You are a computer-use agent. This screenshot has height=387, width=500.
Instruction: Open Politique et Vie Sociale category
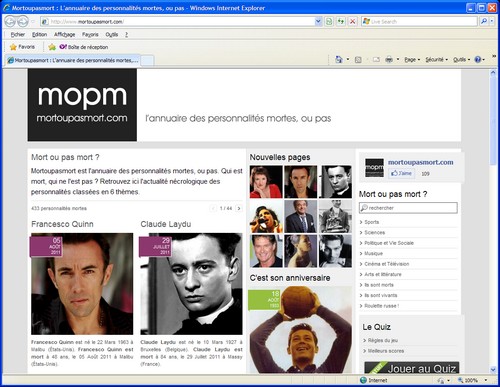tap(389, 243)
